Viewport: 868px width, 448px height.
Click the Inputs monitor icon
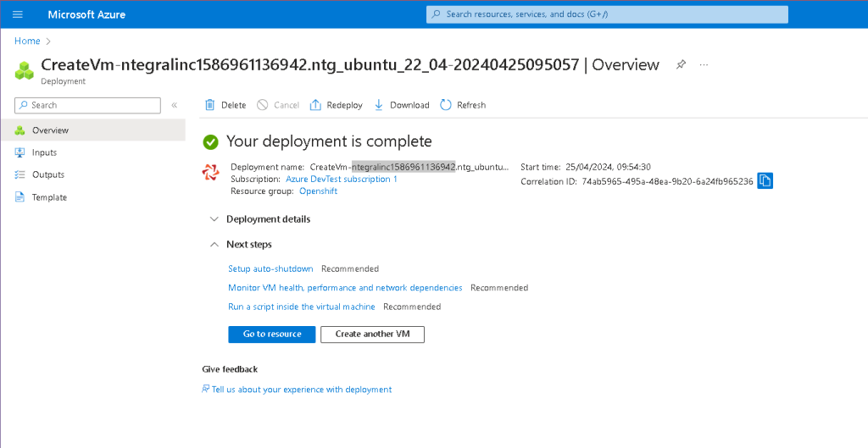[x=20, y=152]
